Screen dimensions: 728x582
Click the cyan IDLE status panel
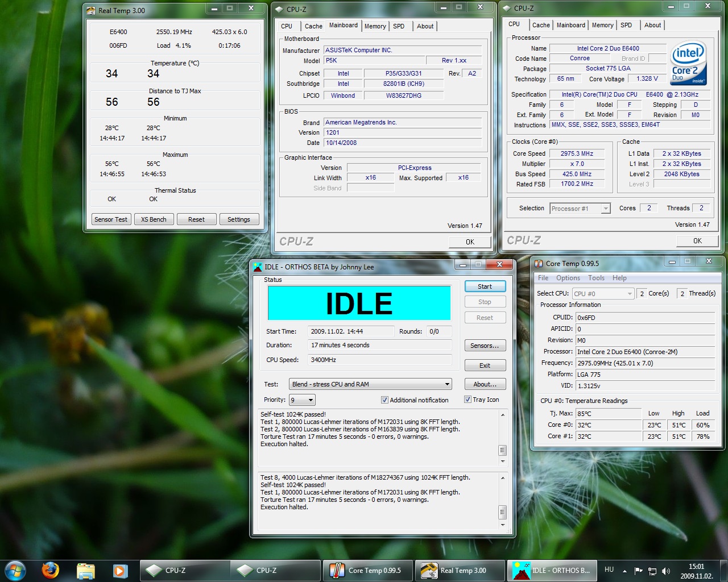[359, 303]
